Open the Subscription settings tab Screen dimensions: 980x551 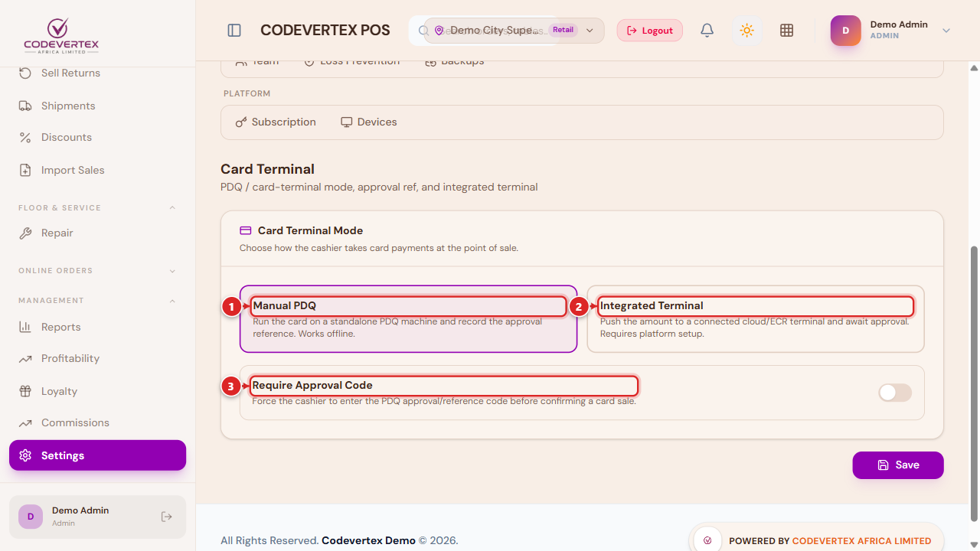click(x=276, y=122)
